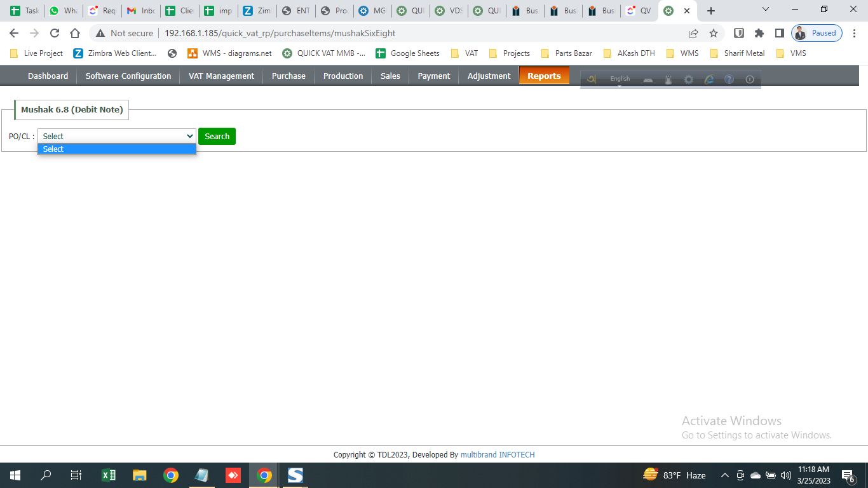Open the Adjustment menu

click(489, 76)
